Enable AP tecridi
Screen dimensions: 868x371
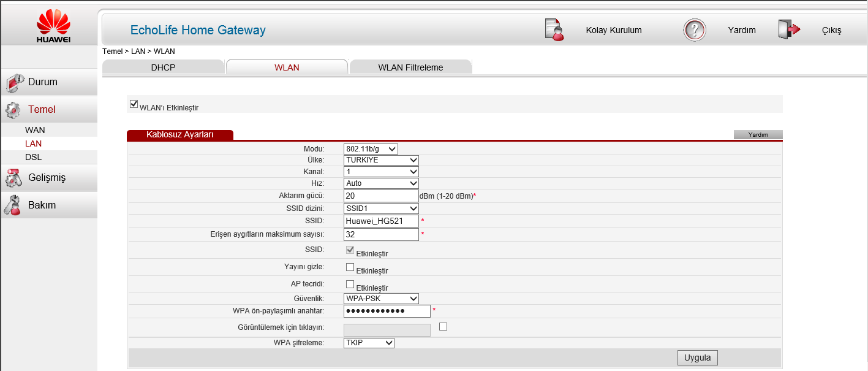click(x=349, y=283)
